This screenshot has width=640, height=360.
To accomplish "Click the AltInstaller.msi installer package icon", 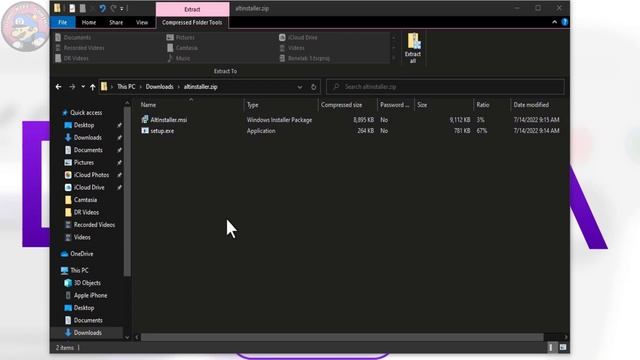I will tap(144, 120).
